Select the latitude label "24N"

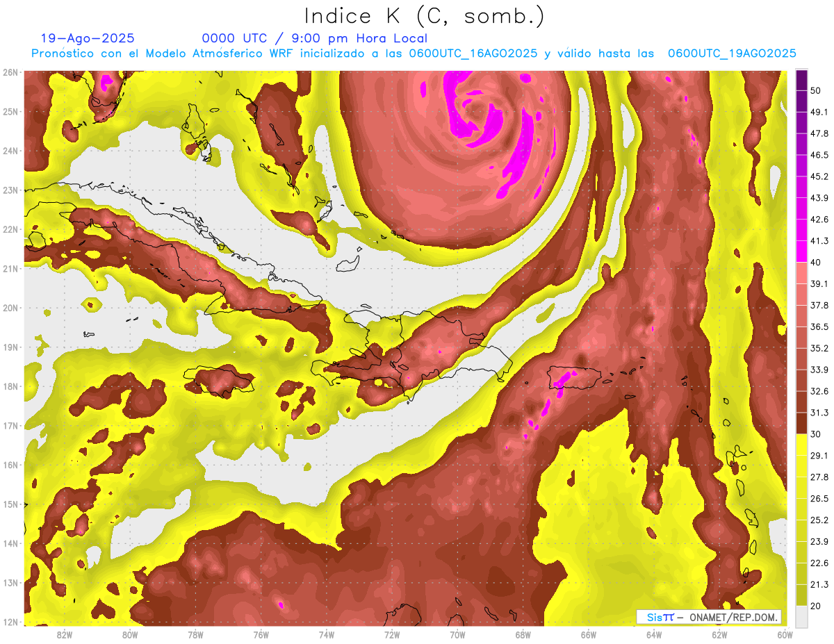(10, 151)
